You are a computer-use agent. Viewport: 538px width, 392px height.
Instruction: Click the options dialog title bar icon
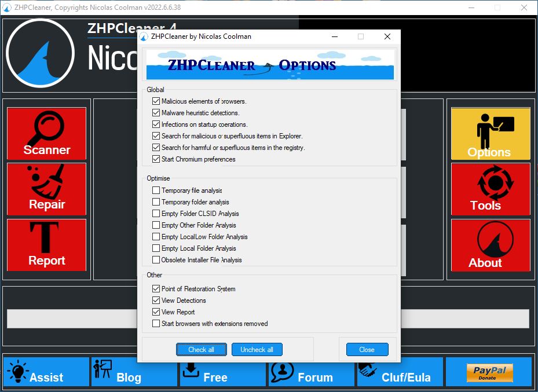coord(144,36)
